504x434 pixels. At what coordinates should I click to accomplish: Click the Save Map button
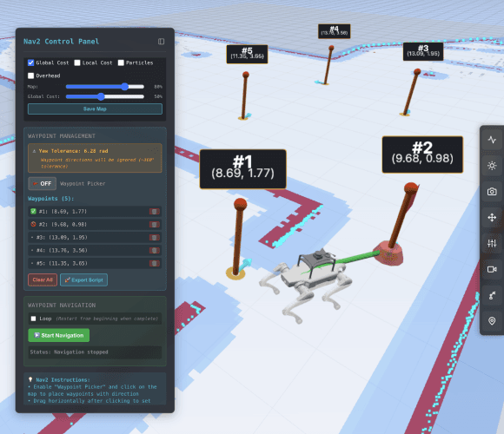tap(95, 108)
